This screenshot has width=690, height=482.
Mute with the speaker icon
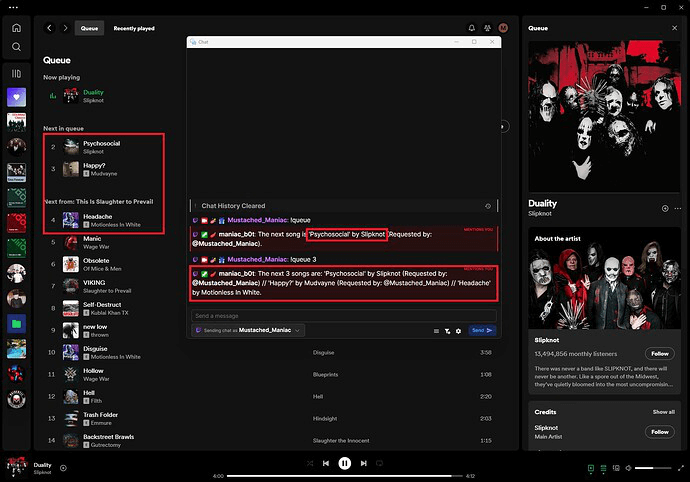click(628, 468)
